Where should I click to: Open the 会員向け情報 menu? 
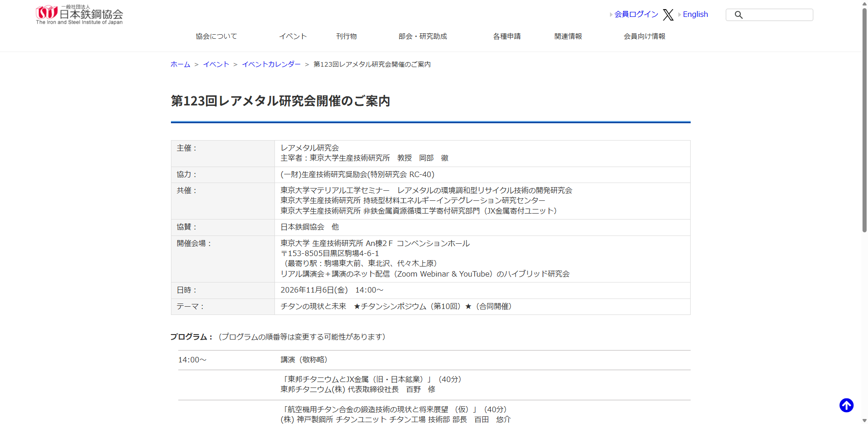645,36
